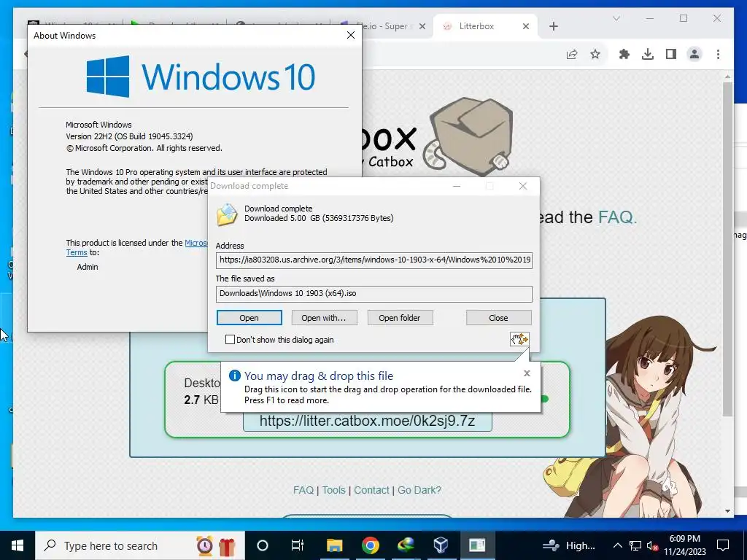
Task: Open the Tools link in the footer
Action: (x=333, y=490)
